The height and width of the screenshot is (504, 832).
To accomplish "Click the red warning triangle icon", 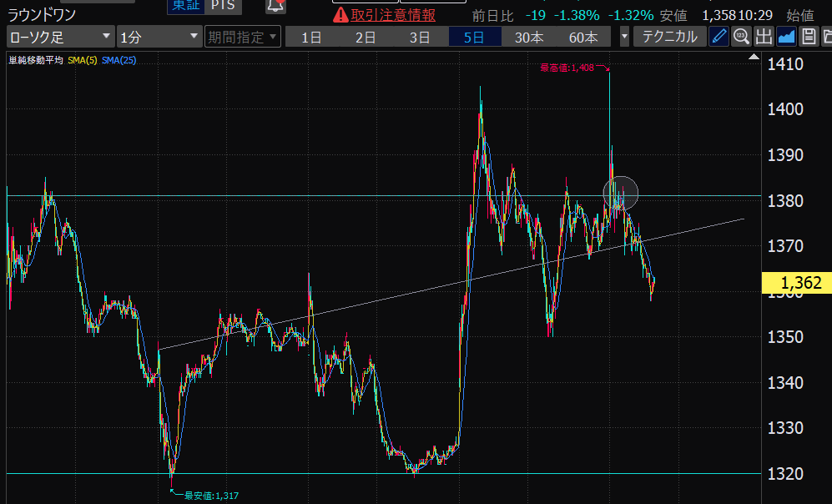I will click(x=340, y=15).
